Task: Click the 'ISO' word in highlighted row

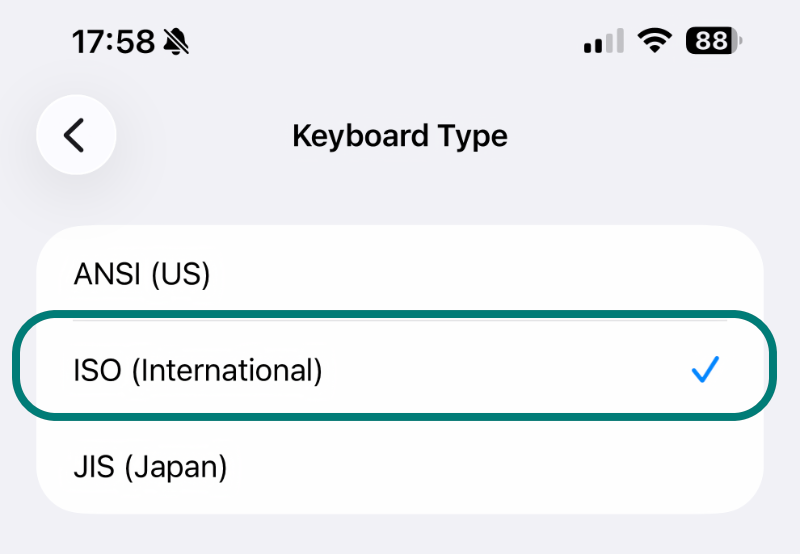Action: coord(97,371)
